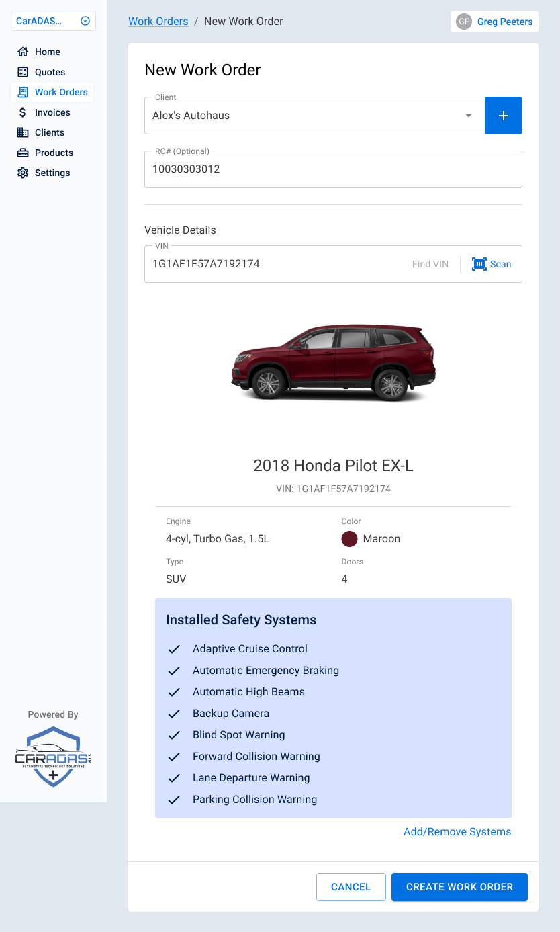
Task: Click the Invoices dollar sign icon
Action: coord(23,112)
